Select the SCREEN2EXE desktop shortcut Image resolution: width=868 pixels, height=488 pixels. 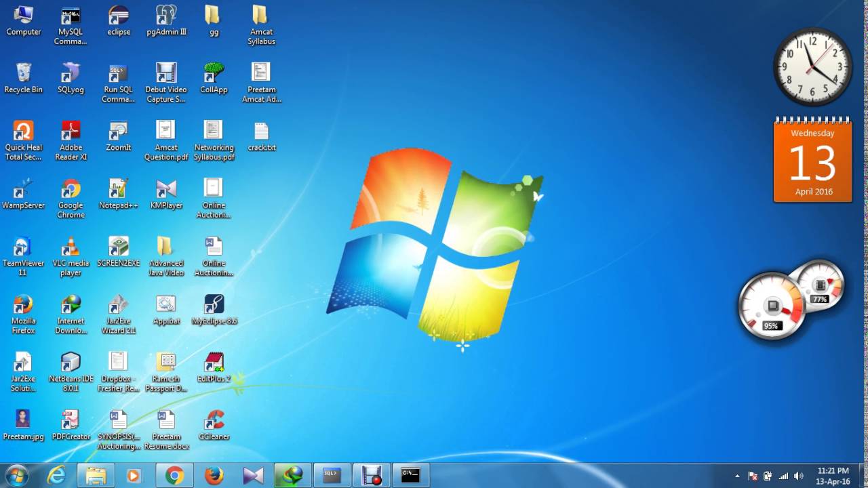tap(119, 252)
